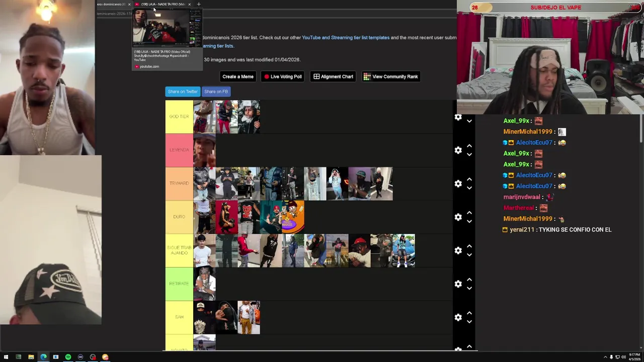
Task: Click the Create a Meme button
Action: click(238, 76)
